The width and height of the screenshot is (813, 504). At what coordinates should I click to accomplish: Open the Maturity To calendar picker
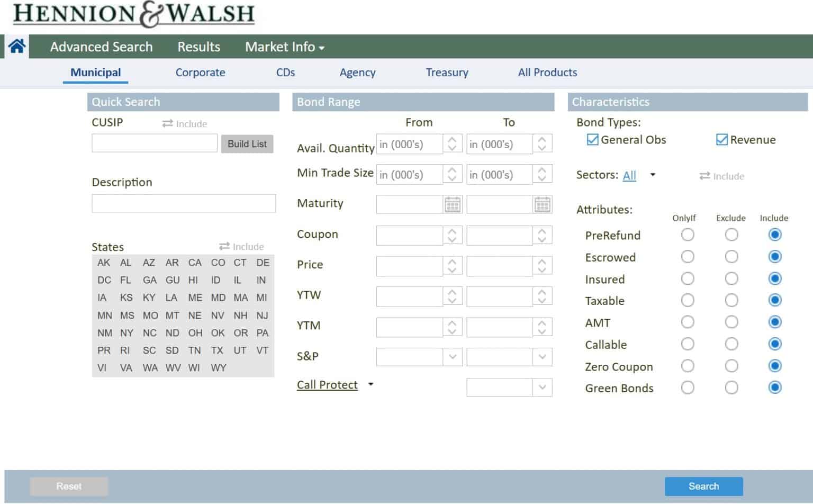[x=543, y=204]
